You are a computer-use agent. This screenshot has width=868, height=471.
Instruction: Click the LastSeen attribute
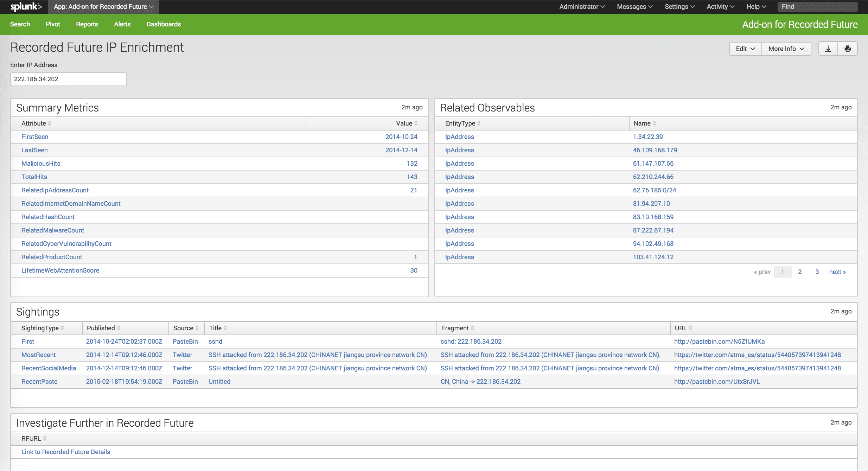[34, 150]
